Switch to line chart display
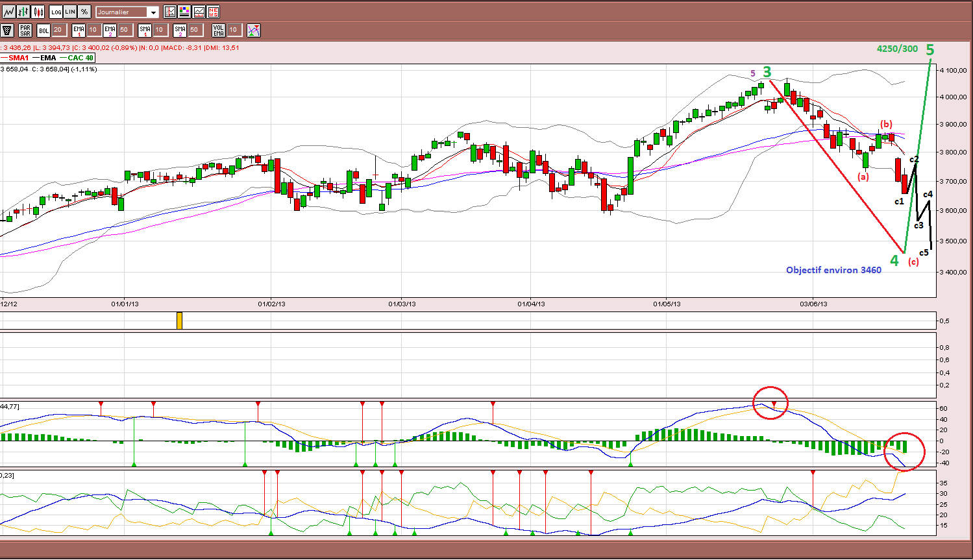 click(8, 12)
